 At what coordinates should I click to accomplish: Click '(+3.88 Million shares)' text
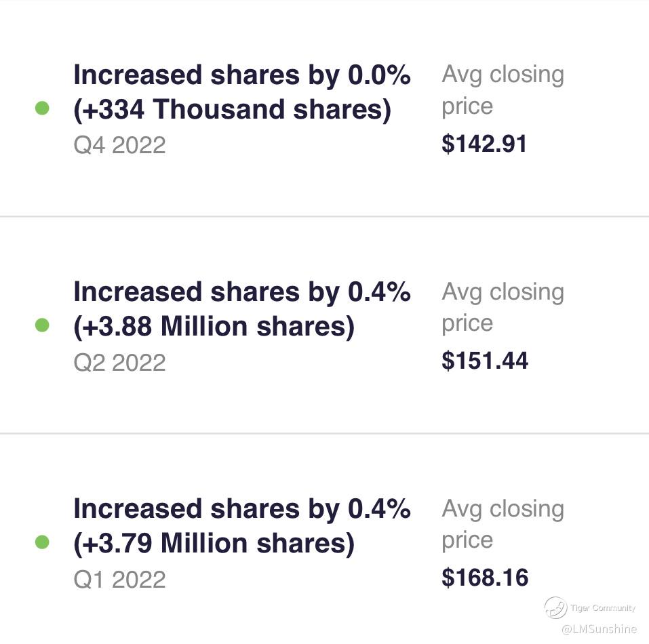point(214,327)
